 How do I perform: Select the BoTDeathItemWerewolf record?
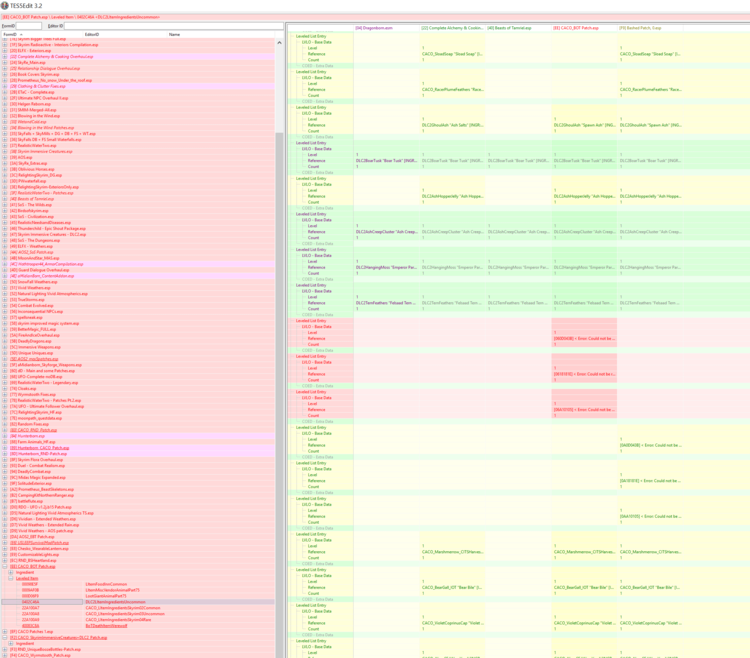(x=138, y=625)
